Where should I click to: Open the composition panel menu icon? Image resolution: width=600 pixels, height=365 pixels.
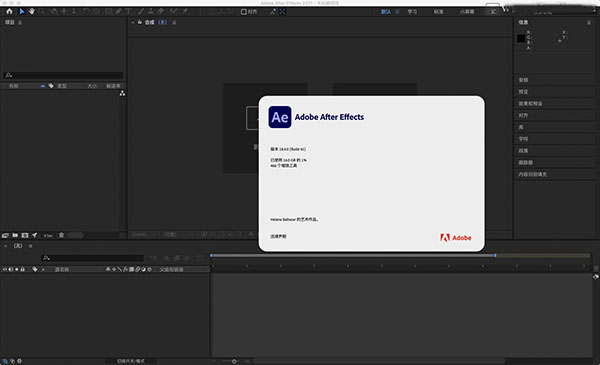point(174,23)
